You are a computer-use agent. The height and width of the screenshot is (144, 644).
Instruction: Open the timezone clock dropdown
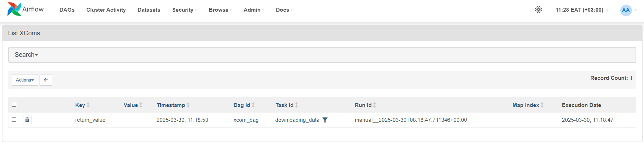point(582,10)
